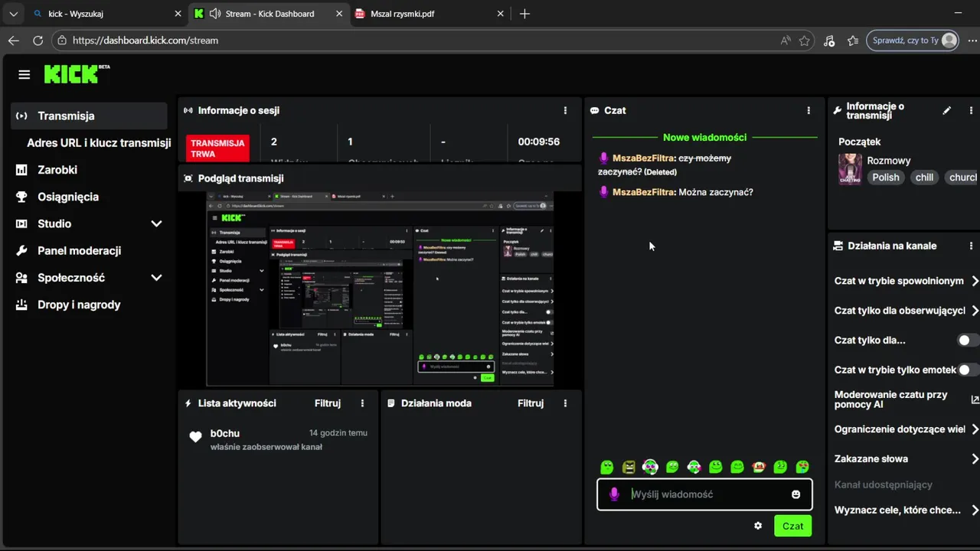The height and width of the screenshot is (551, 980).
Task: Click the Kanał udostępniający label
Action: 884,484
